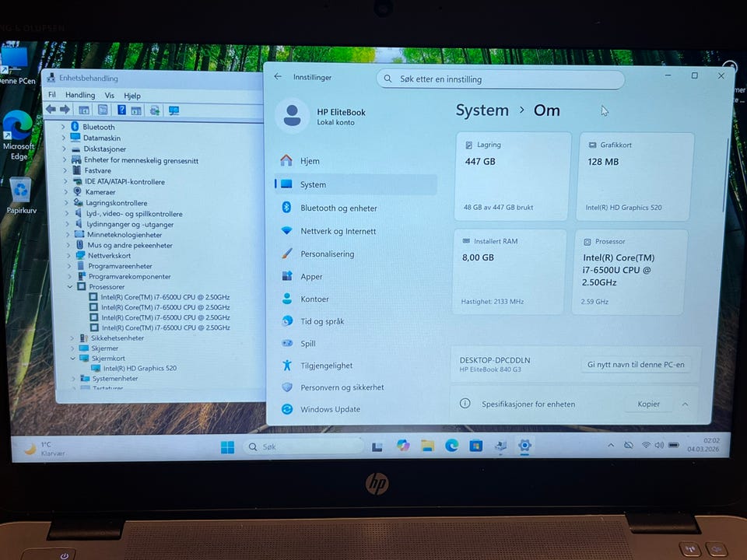Screen dimensions: 747x560
Task: Open Tilgjengelighet settings
Action: click(356, 366)
